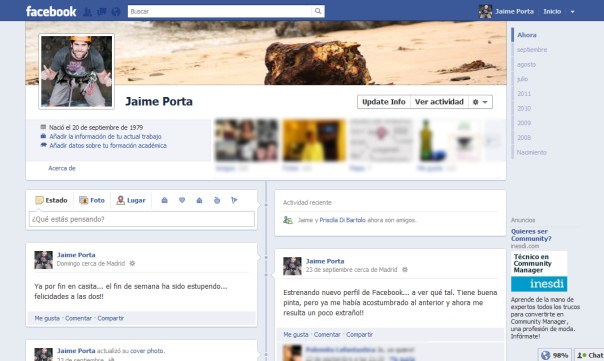Click the ¿Qué estás pensando? status box
604x361 pixels.
(x=142, y=219)
